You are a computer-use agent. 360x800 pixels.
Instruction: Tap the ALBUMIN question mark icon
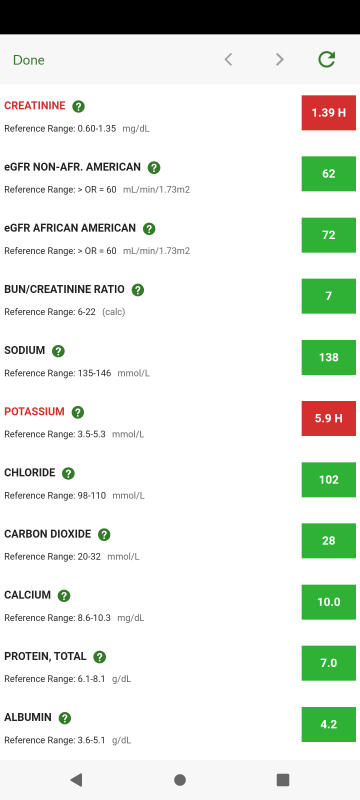(x=64, y=718)
